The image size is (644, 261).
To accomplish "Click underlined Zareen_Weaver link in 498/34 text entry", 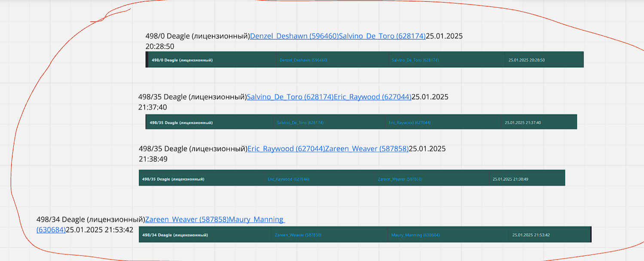I will tap(187, 220).
